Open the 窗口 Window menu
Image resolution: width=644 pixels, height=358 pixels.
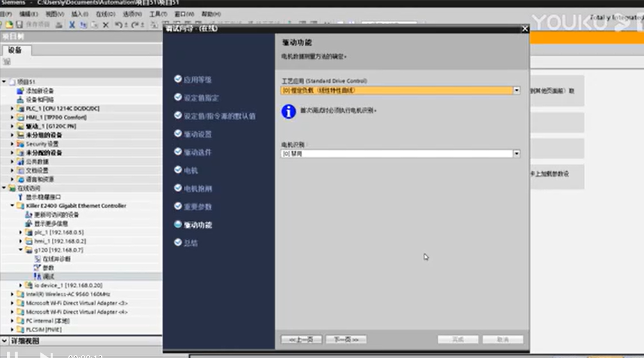tap(184, 14)
